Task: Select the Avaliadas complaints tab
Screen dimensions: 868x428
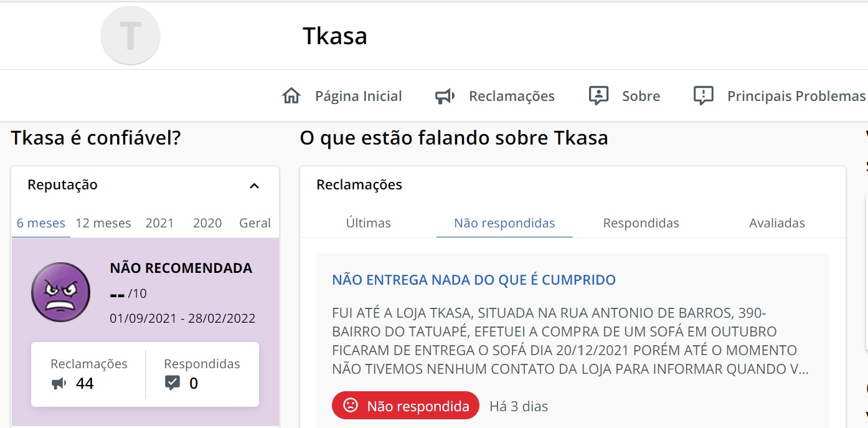Action: [x=777, y=223]
